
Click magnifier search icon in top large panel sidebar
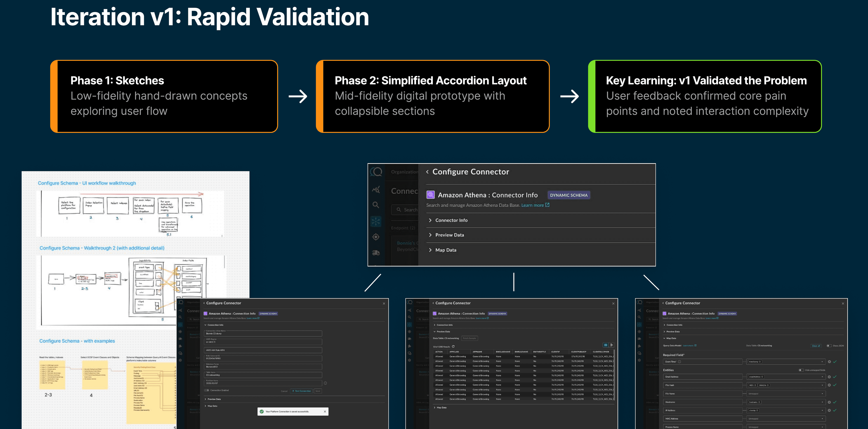point(376,205)
